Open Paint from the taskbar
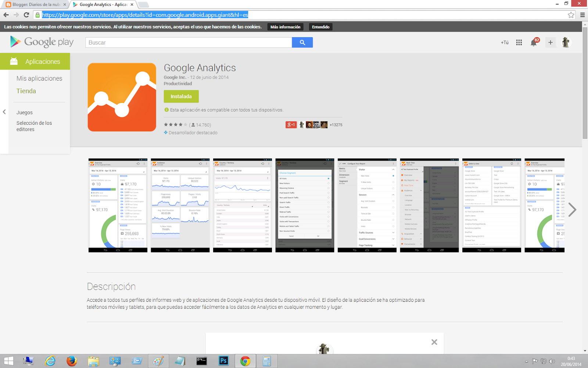 [x=158, y=361]
